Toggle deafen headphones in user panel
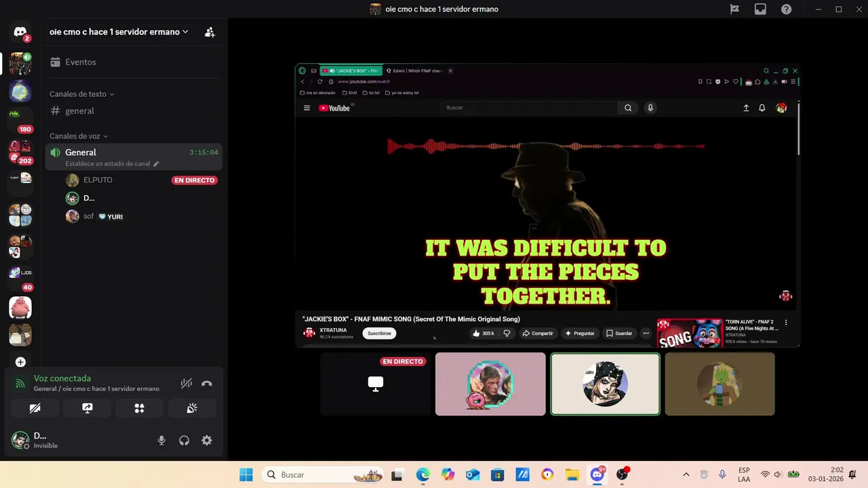This screenshot has width=868, height=488. pos(184,441)
